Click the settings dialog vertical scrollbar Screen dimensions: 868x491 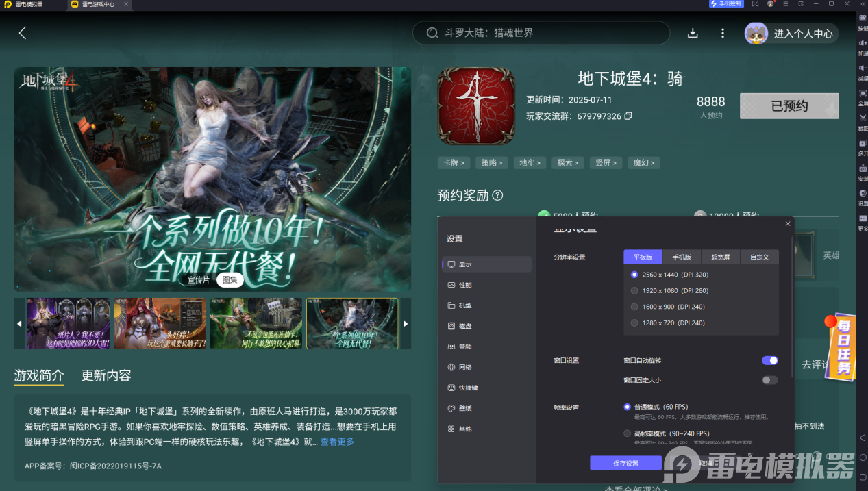pos(792,307)
